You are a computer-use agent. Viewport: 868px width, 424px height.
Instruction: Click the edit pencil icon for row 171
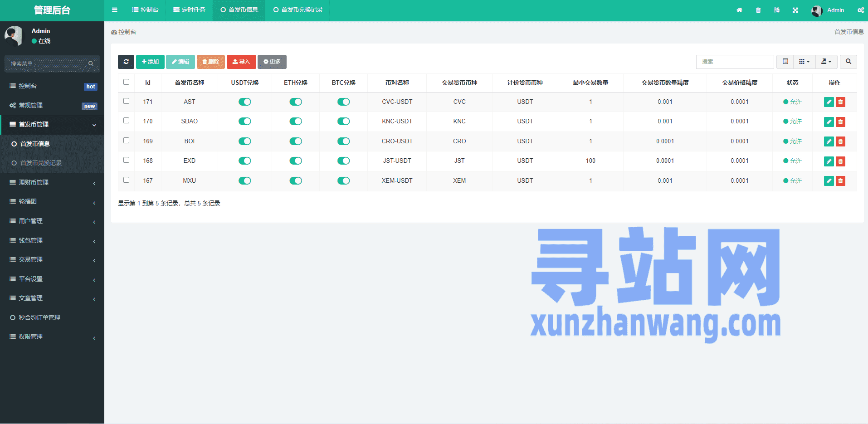click(x=829, y=102)
